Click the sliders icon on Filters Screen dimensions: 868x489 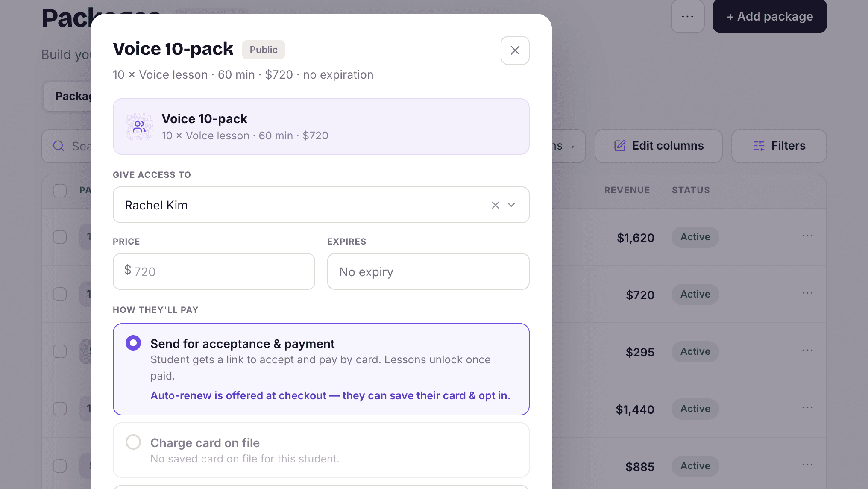759,146
